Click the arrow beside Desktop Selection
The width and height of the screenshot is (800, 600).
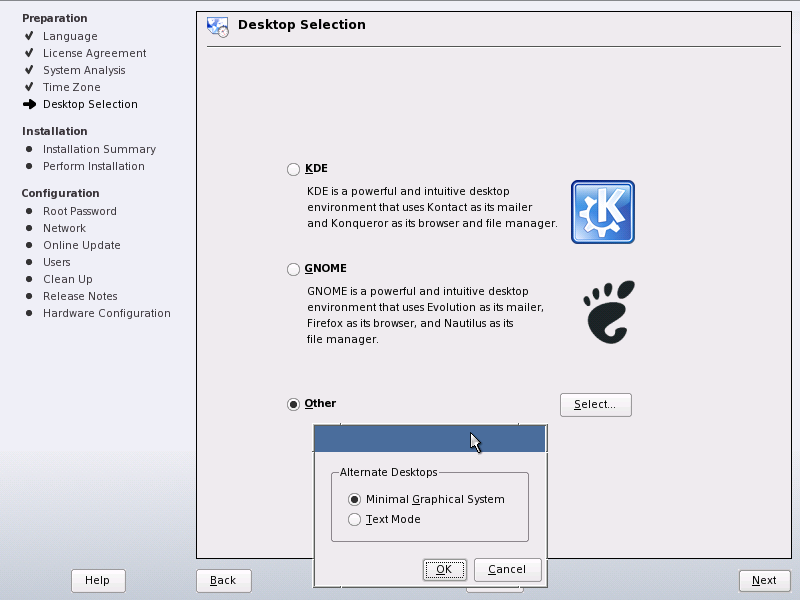(x=30, y=104)
